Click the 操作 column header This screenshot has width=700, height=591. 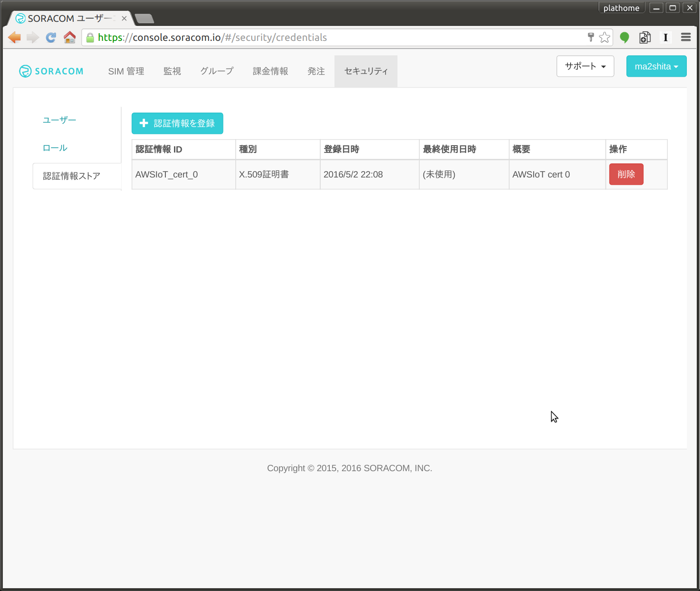click(636, 149)
